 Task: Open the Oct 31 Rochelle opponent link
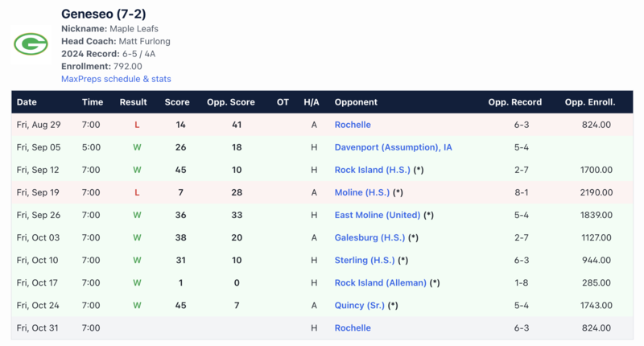[x=353, y=327]
